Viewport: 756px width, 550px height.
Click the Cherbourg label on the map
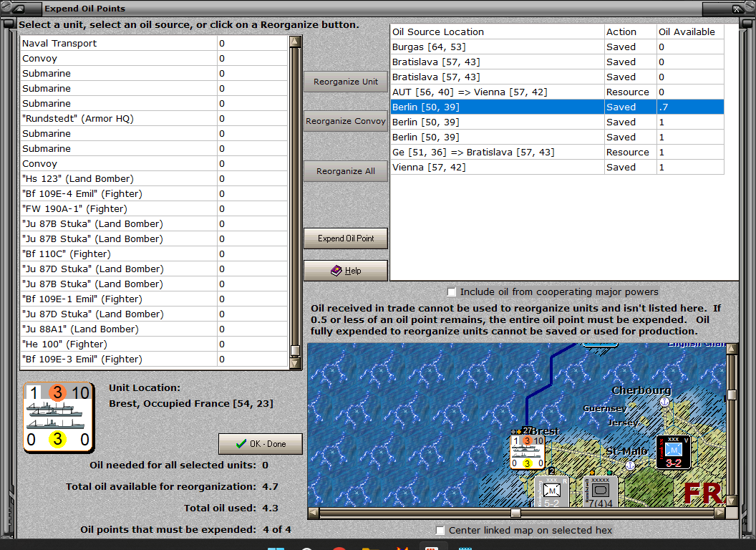point(641,390)
